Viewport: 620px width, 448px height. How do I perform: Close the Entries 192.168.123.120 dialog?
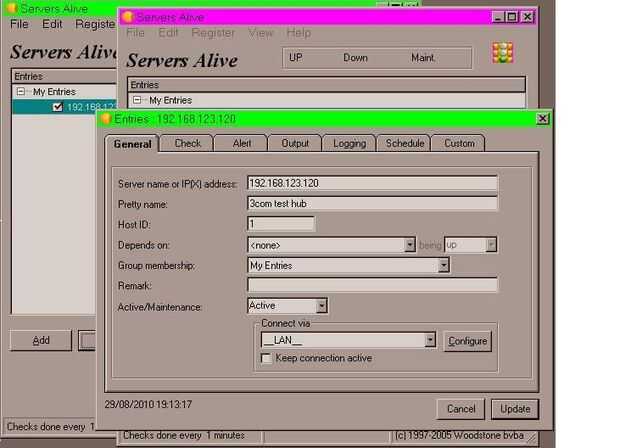click(x=543, y=119)
